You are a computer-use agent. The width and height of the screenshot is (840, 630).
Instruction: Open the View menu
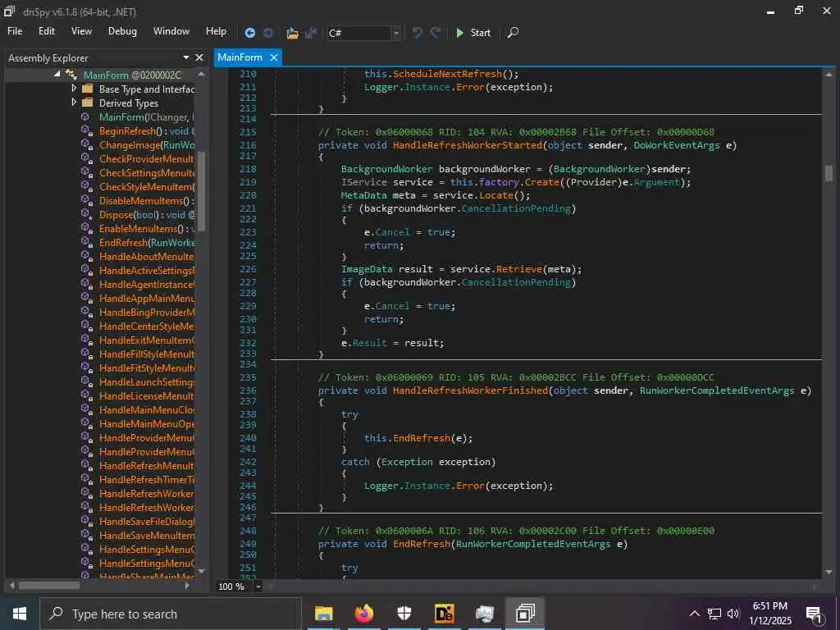tap(81, 31)
